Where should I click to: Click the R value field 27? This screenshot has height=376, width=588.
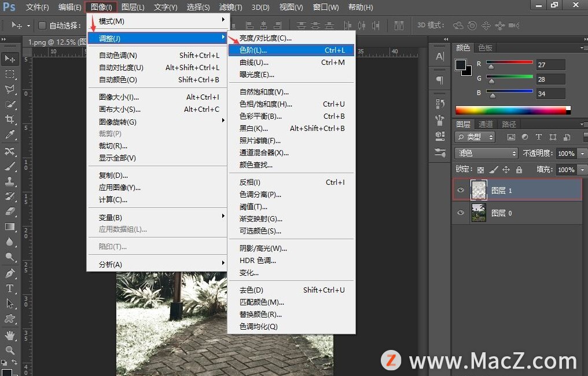tap(550, 64)
